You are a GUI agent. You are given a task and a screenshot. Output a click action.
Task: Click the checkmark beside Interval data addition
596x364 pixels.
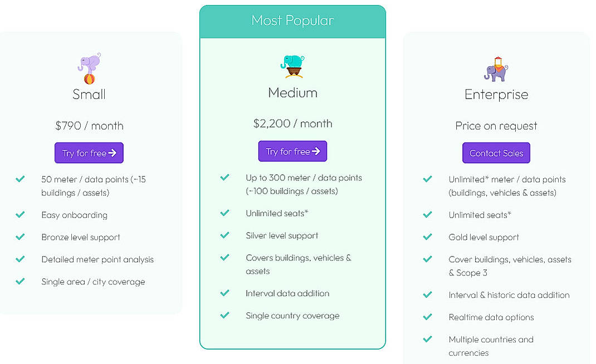pos(224,293)
